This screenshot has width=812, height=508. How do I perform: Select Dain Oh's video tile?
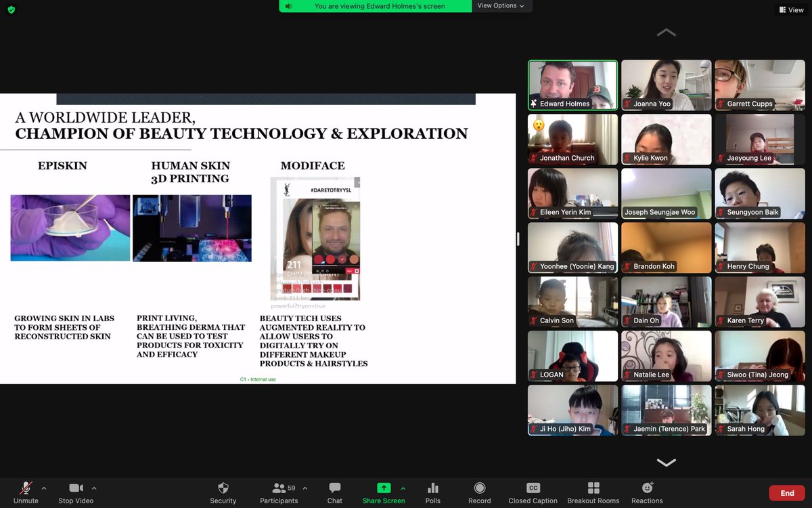point(667,302)
